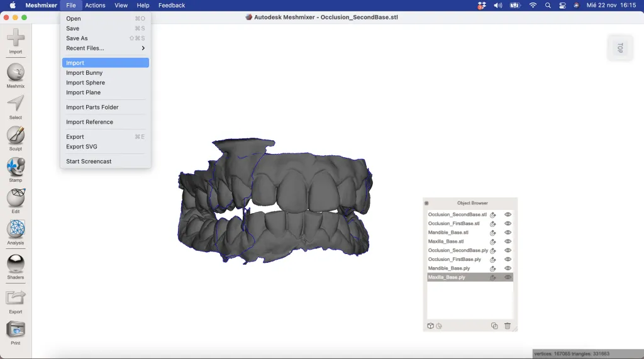The image size is (644, 359).
Task: Open the View menu
Action: [x=121, y=5]
